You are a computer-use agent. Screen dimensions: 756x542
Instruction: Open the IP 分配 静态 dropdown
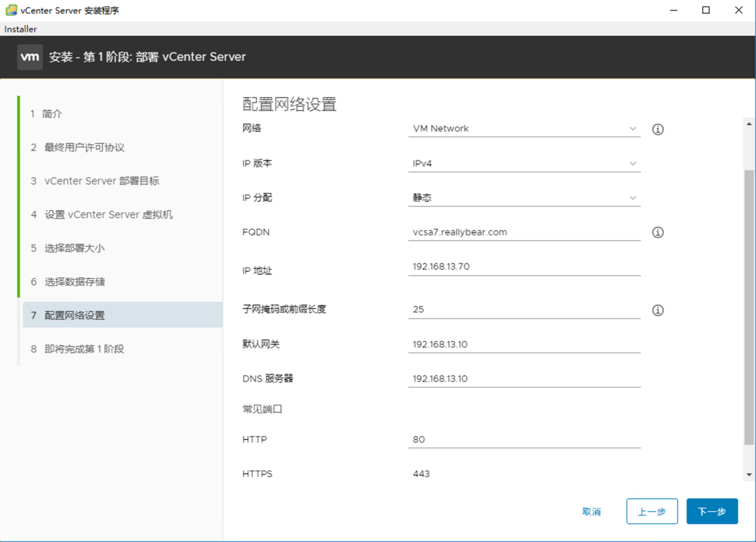tap(524, 197)
